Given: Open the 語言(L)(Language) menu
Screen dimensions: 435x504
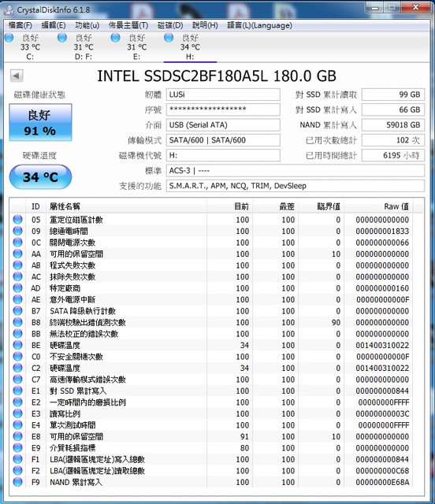Looking at the screenshot, I should (259, 25).
